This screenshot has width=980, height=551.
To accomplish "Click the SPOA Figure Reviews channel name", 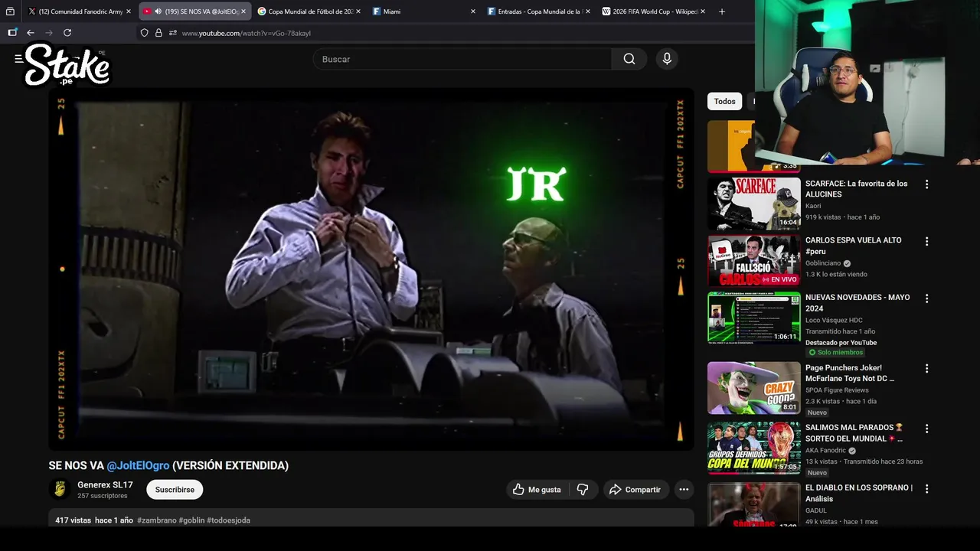I will click(837, 390).
